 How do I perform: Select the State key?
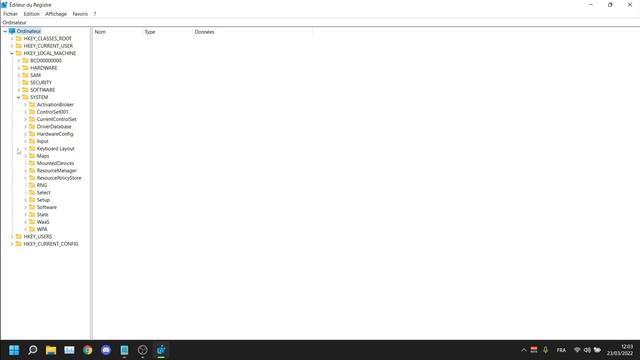coord(42,215)
